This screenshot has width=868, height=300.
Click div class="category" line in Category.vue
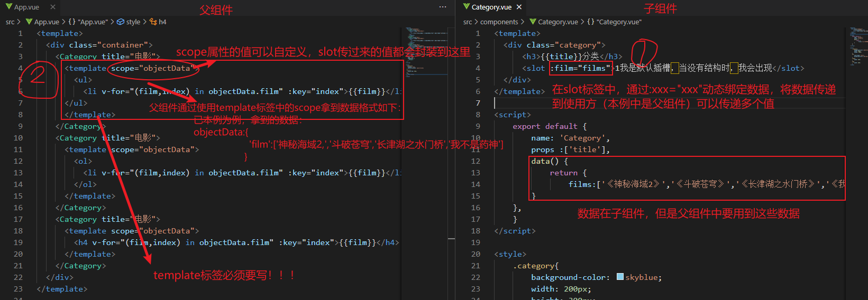coord(554,45)
